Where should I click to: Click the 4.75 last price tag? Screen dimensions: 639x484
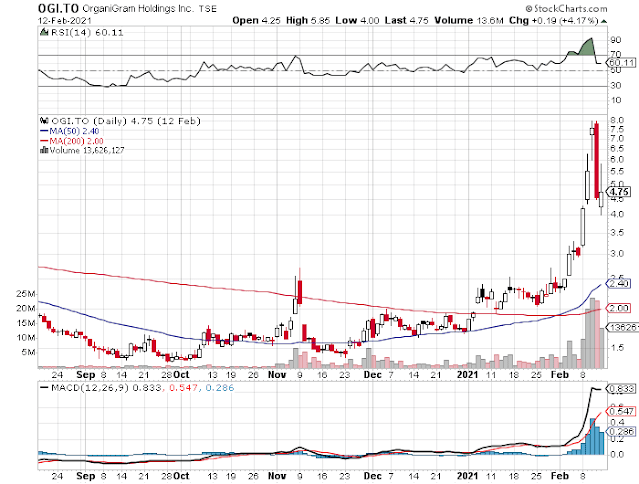[x=619, y=191]
